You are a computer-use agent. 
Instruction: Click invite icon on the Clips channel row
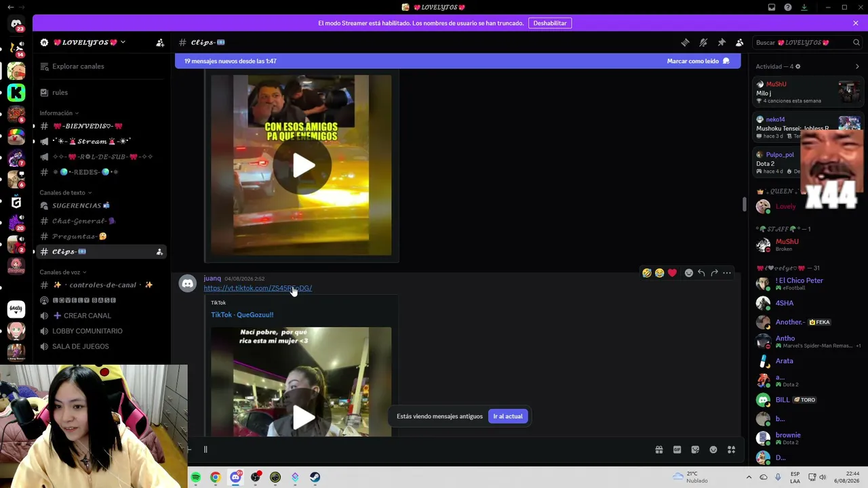(x=159, y=251)
